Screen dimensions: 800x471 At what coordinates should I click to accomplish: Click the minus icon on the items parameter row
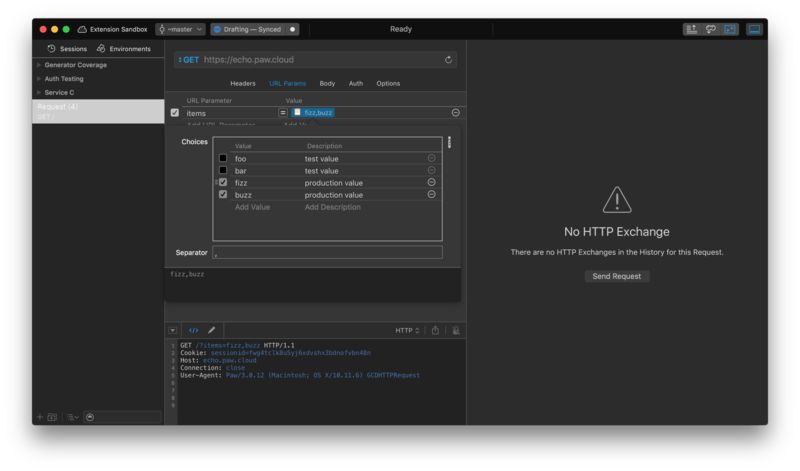456,113
